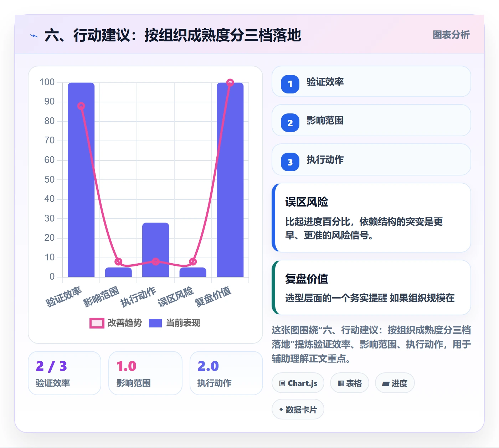Click the 复盘价值 bar in chart

click(x=230, y=180)
